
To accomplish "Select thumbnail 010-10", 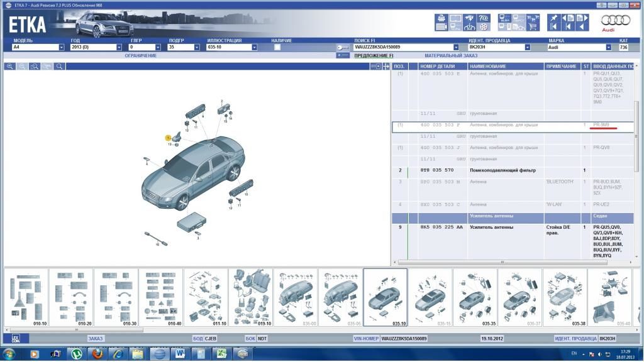I will 26,297.
